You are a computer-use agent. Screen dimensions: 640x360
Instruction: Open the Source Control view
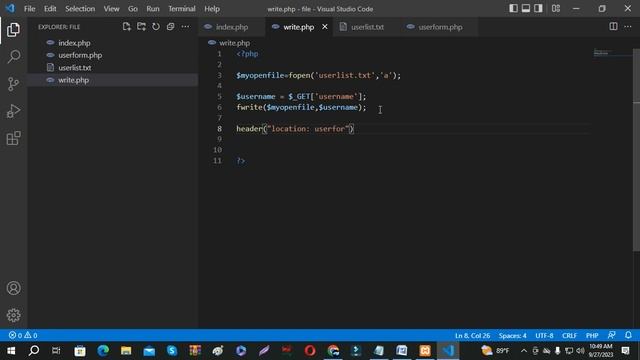point(13,84)
